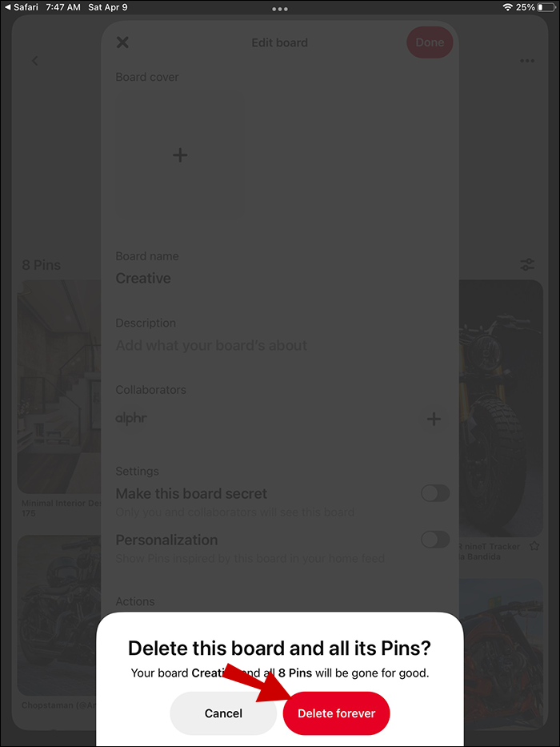This screenshot has width=560, height=747.
Task: Toggle Personalization switch
Action: [435, 540]
